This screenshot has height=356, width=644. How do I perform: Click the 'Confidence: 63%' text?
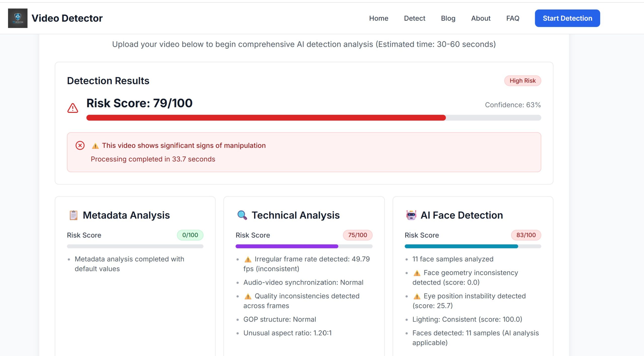coord(513,105)
